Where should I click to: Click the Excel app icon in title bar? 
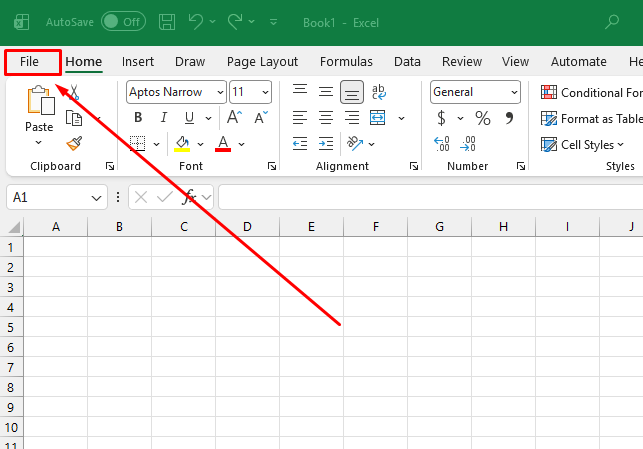(x=21, y=22)
